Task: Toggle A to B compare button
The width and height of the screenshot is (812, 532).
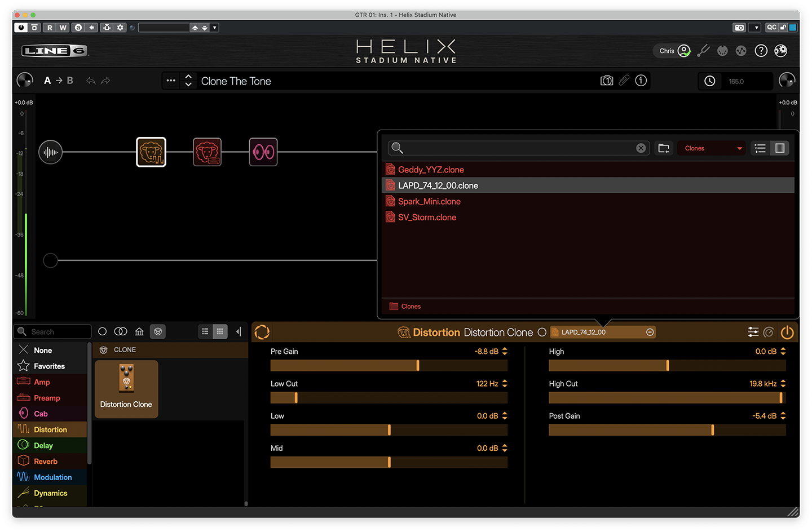Action: click(59, 81)
